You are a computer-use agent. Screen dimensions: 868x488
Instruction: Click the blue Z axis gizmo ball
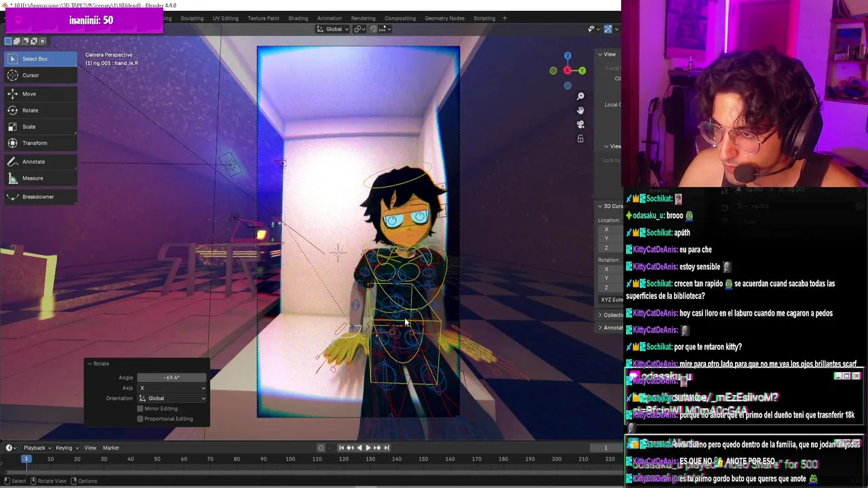(568, 56)
